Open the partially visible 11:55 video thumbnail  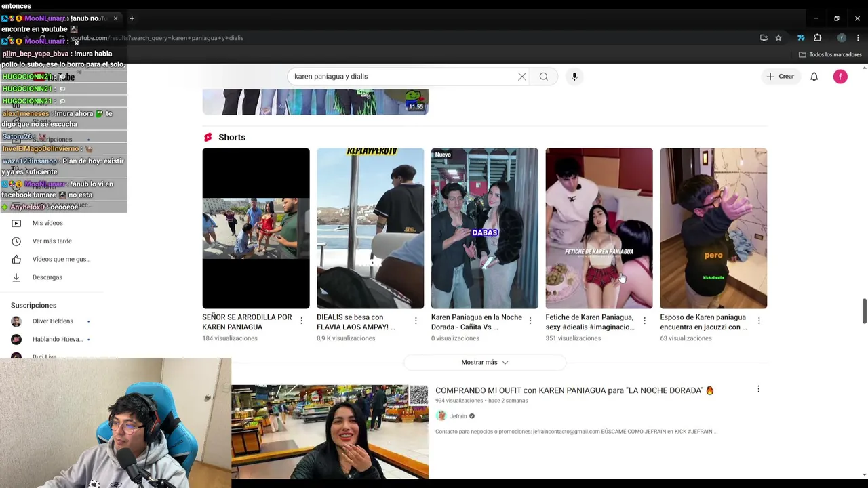pyautogui.click(x=315, y=102)
